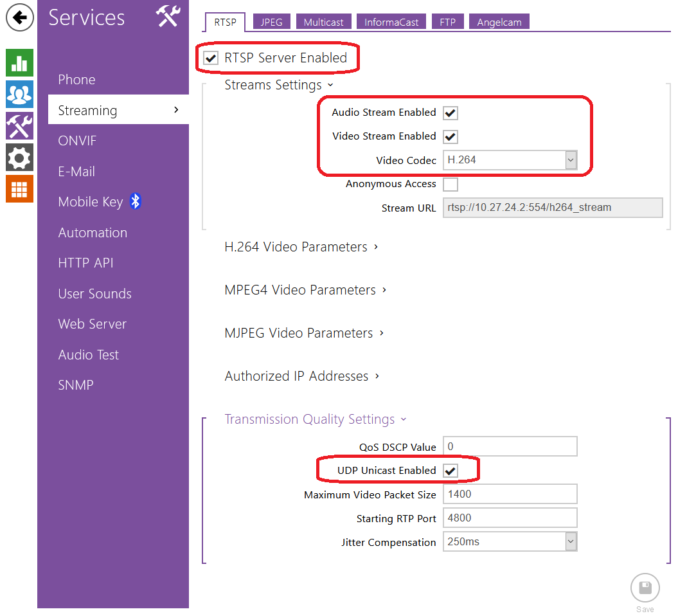Image resolution: width=678 pixels, height=616 pixels.
Task: Expand MPEG4 Video Parameters
Action: click(305, 290)
